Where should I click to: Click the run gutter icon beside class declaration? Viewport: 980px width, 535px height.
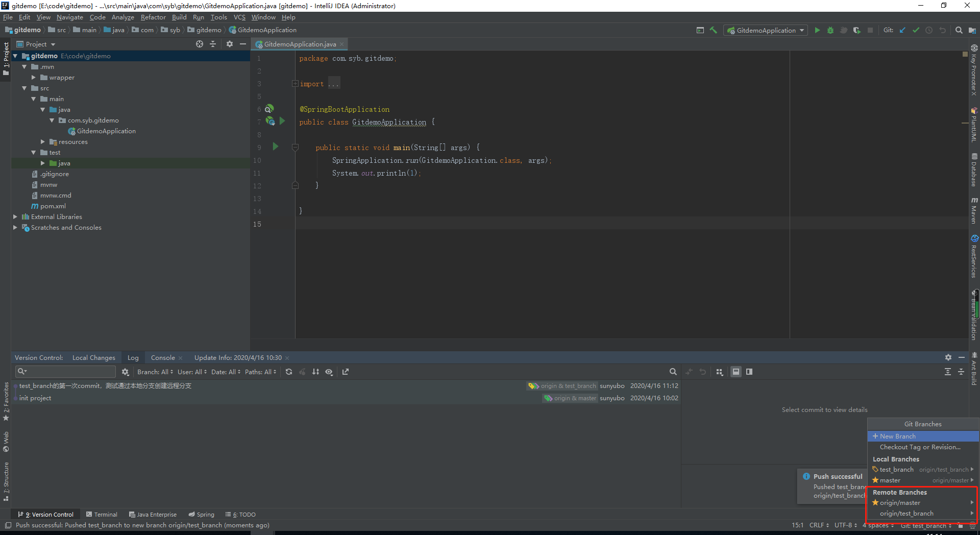(282, 121)
